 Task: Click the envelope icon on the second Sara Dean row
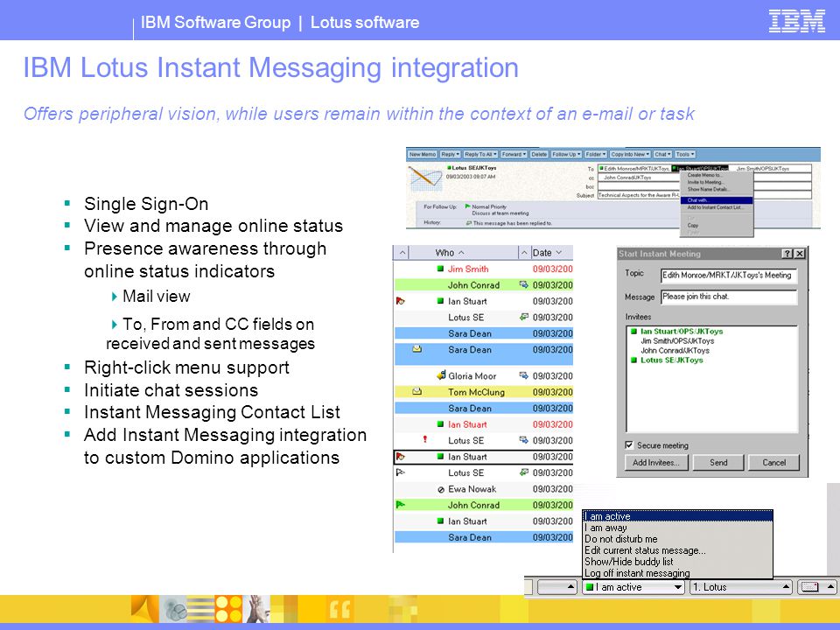(416, 349)
